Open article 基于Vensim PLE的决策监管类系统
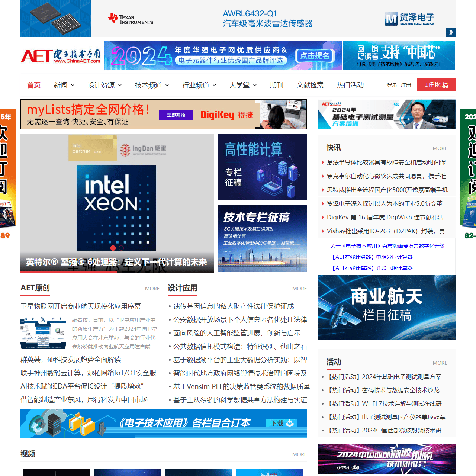476x476 pixels. [x=242, y=387]
